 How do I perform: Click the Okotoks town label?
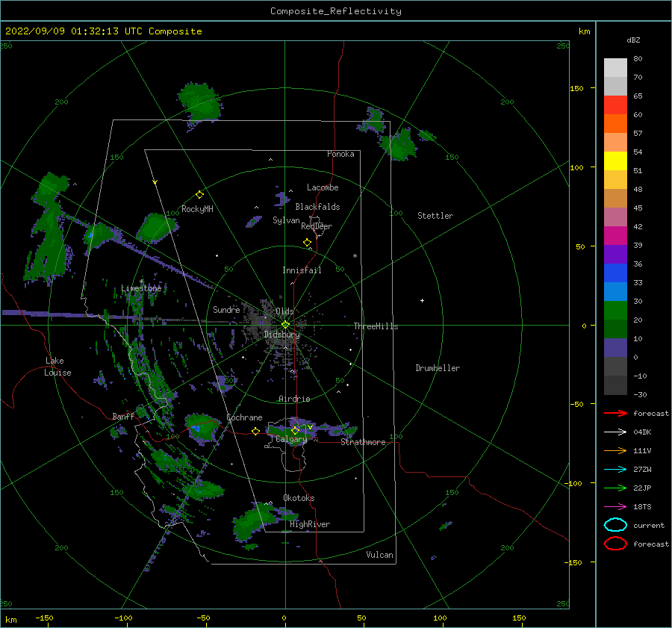pyautogui.click(x=299, y=498)
